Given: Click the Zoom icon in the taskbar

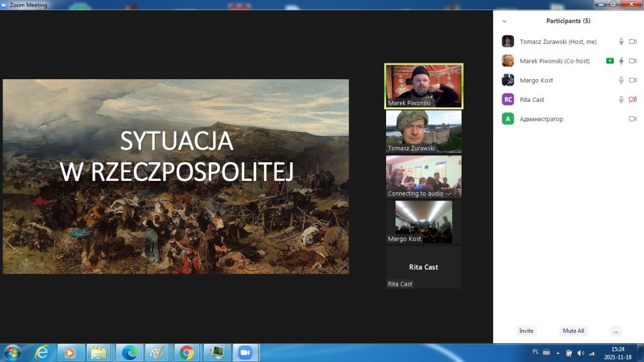Looking at the screenshot, I should click(x=244, y=353).
